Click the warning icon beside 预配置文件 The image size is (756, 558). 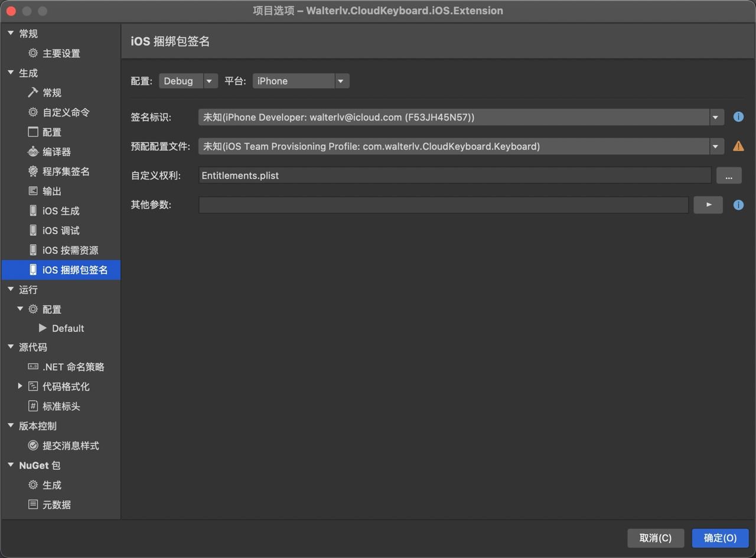click(738, 146)
